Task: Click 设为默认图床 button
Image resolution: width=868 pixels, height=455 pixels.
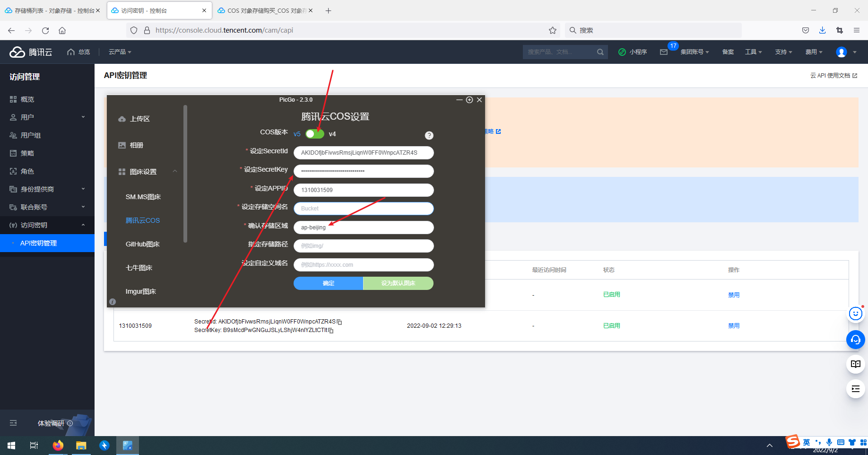Action: 399,283
